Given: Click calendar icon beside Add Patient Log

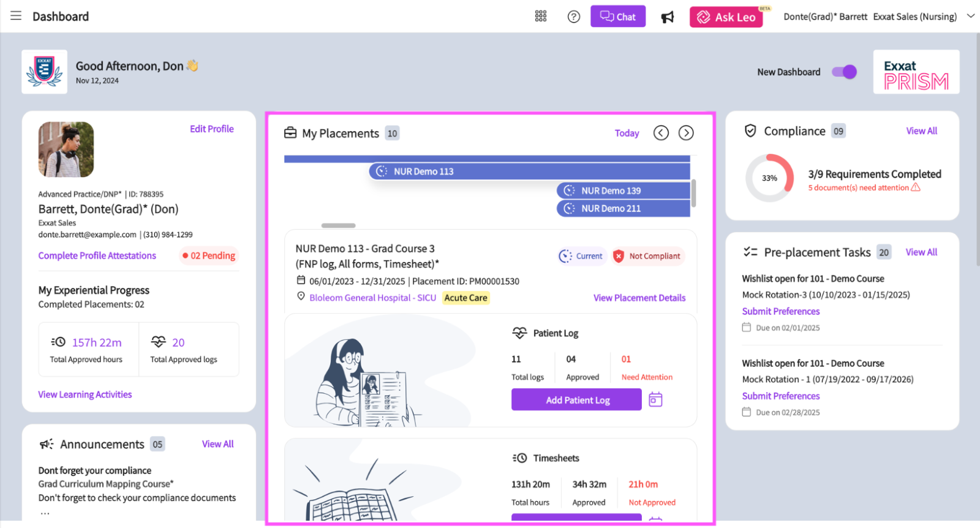Looking at the screenshot, I should [x=655, y=400].
